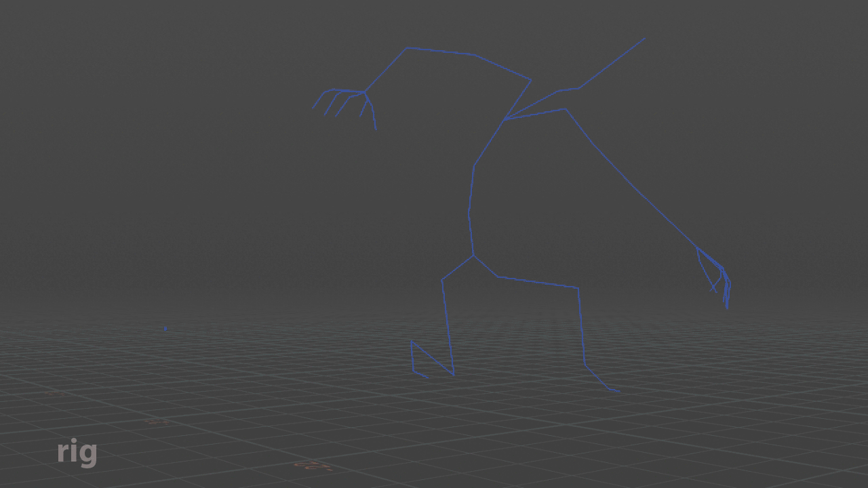Select the small isolated blue point above the grid
Image resolution: width=868 pixels, height=488 pixels.
(x=165, y=329)
